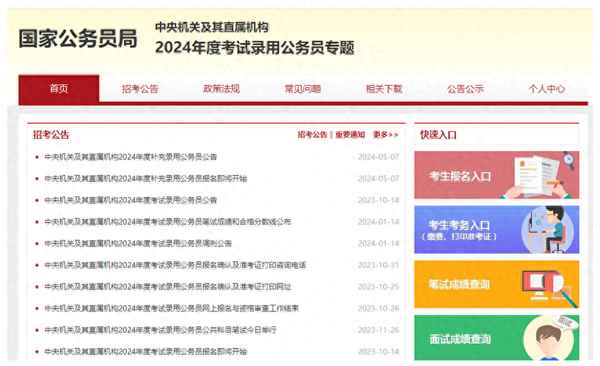
Task: Open the 考生报名入口 red banner
Action: click(x=497, y=175)
